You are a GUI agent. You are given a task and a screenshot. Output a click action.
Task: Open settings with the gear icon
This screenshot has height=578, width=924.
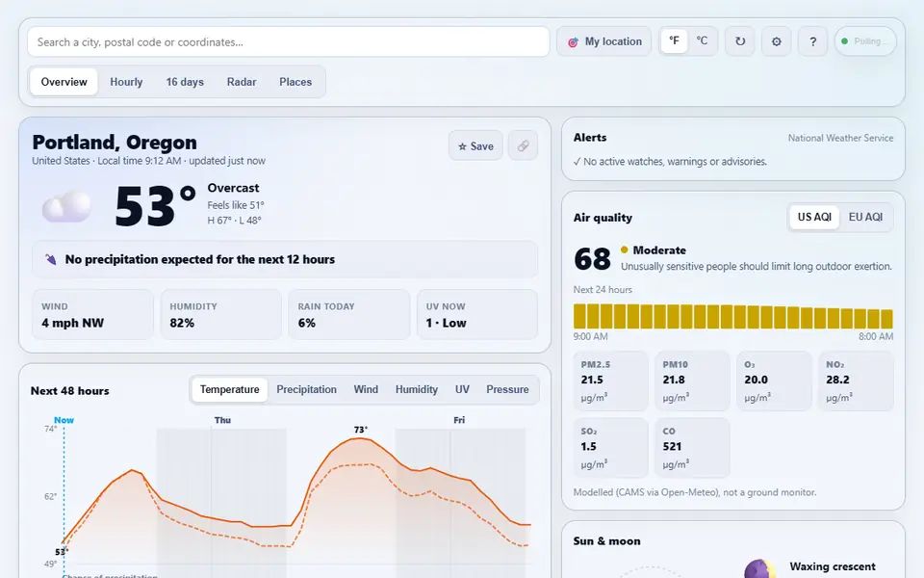point(776,41)
